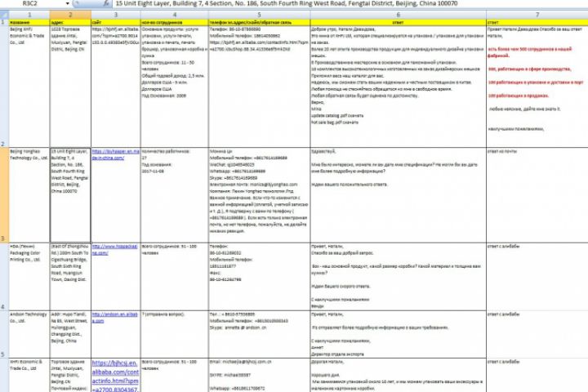Open the Name Box dropdown arrow
Image resolution: width=588 pixels, height=392 pixels.
tap(68, 3)
